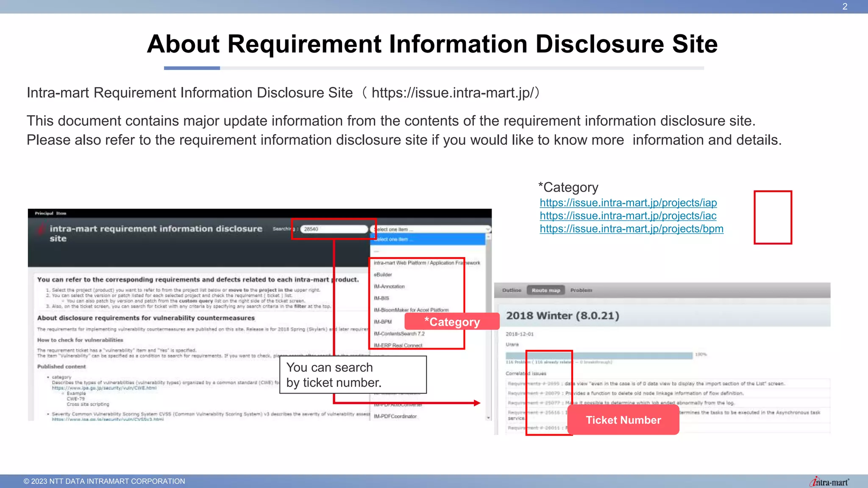Viewport: 868px width, 488px height.
Task: Open requirement about deleting old node linkage
Action: (626, 394)
